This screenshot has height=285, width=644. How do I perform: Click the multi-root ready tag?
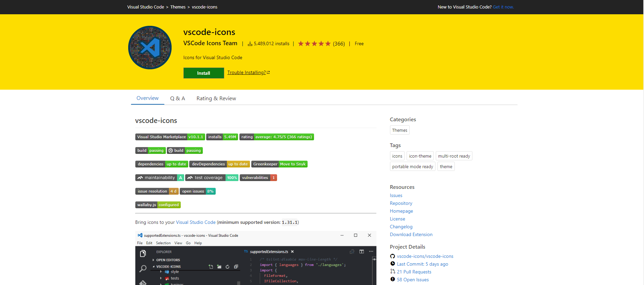[x=454, y=156]
